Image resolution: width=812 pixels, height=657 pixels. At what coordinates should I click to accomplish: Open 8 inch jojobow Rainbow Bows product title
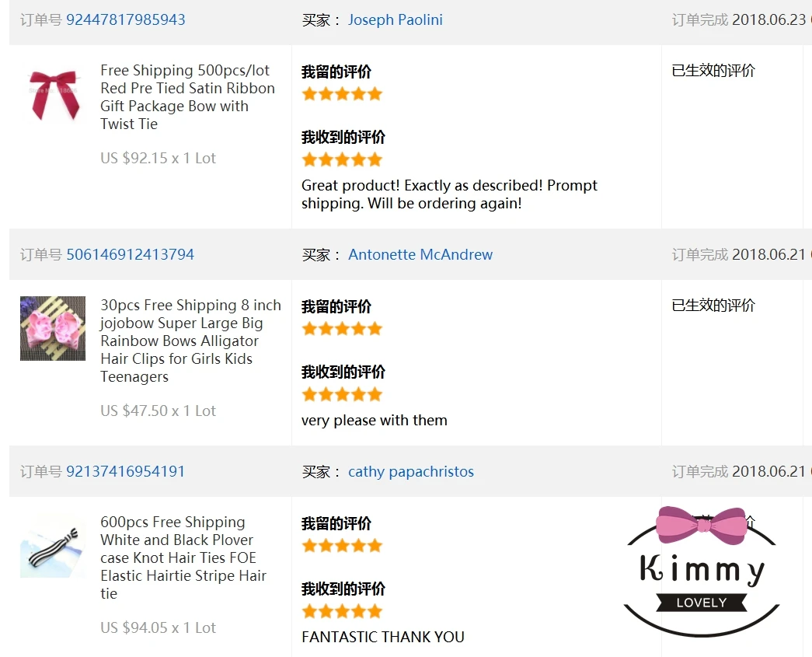(190, 341)
